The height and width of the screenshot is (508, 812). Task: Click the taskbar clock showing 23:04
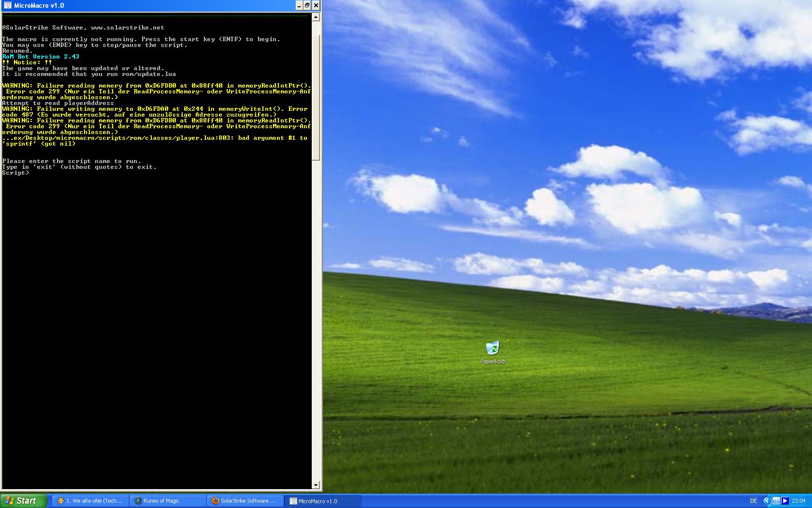coord(799,501)
